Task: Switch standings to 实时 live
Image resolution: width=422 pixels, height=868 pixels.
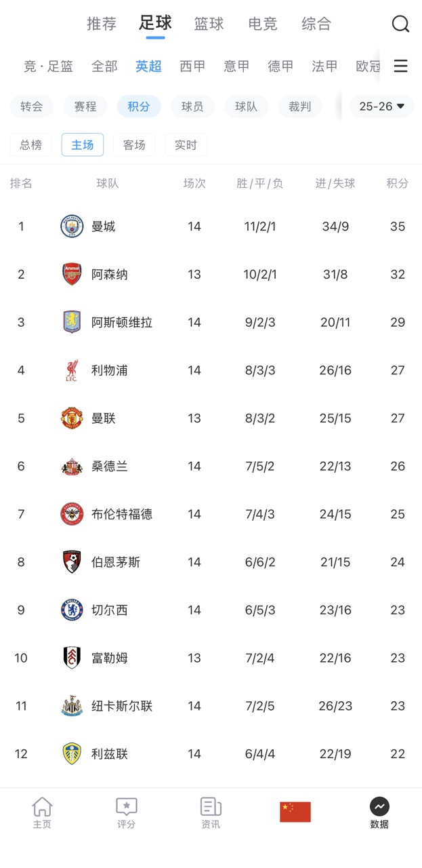Action: click(x=186, y=145)
